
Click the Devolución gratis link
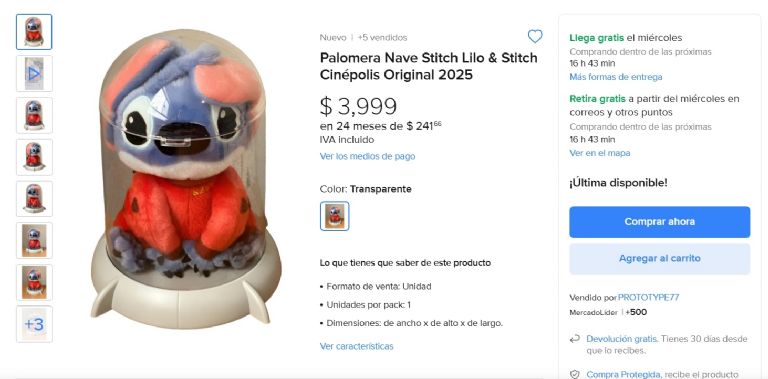[622, 339]
